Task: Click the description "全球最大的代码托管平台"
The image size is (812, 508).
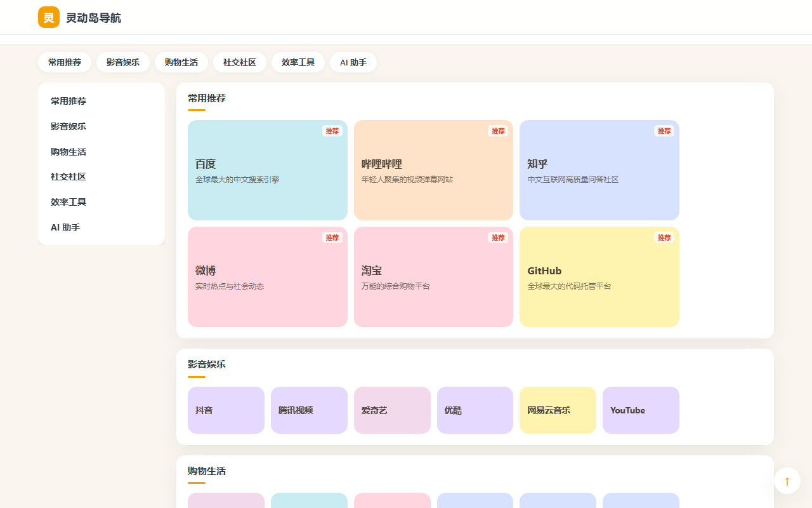Action: 569,286
